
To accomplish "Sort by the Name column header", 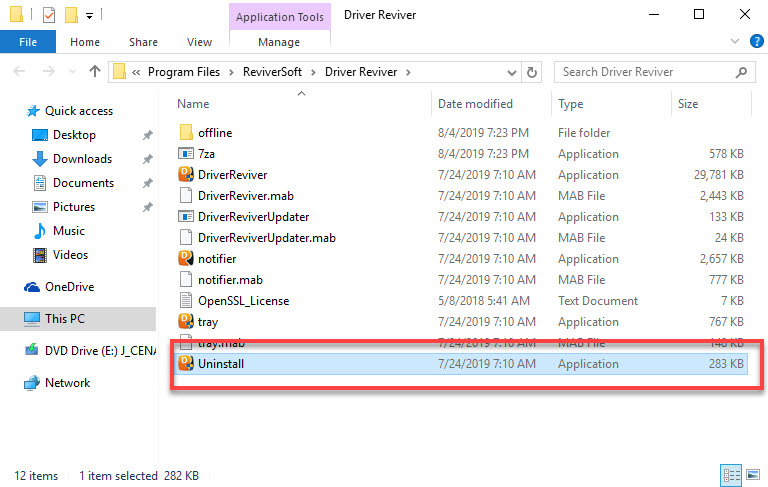I will pos(193,104).
